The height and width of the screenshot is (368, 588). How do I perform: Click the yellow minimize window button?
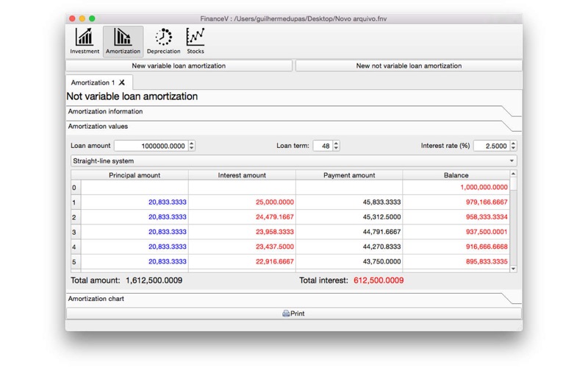tap(82, 18)
